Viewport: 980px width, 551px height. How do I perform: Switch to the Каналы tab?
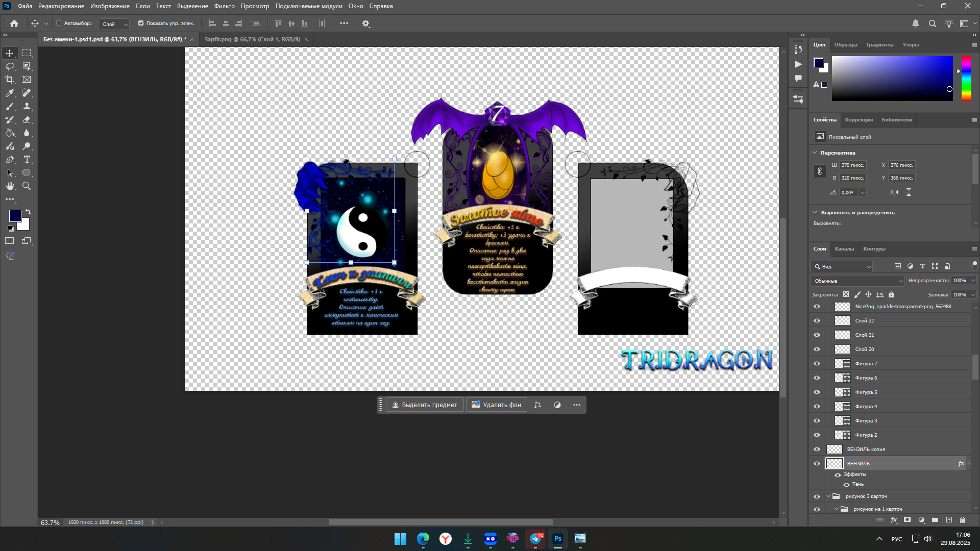pyautogui.click(x=844, y=249)
